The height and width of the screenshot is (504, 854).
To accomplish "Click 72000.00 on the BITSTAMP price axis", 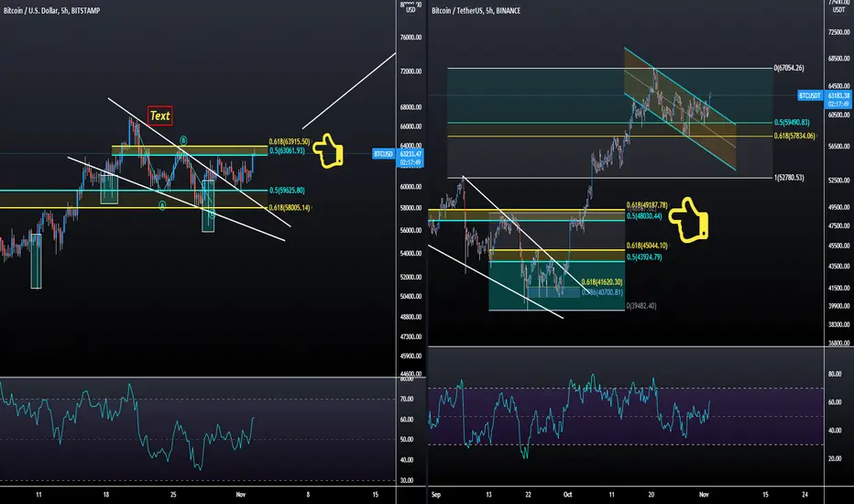I will (411, 71).
